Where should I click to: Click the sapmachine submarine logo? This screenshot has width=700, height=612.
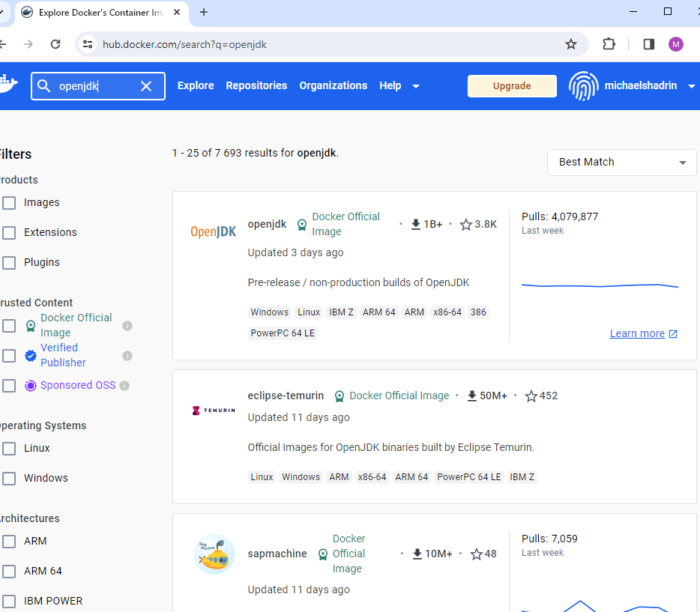[x=214, y=554]
